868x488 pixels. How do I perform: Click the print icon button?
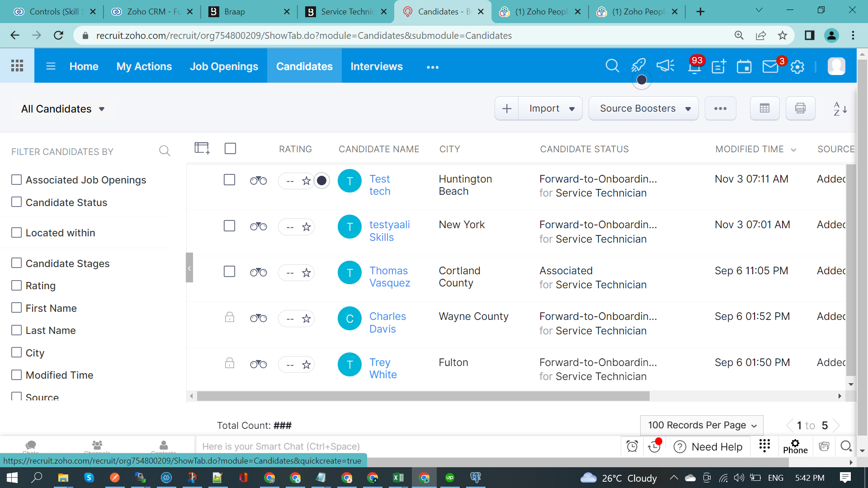pyautogui.click(x=800, y=108)
